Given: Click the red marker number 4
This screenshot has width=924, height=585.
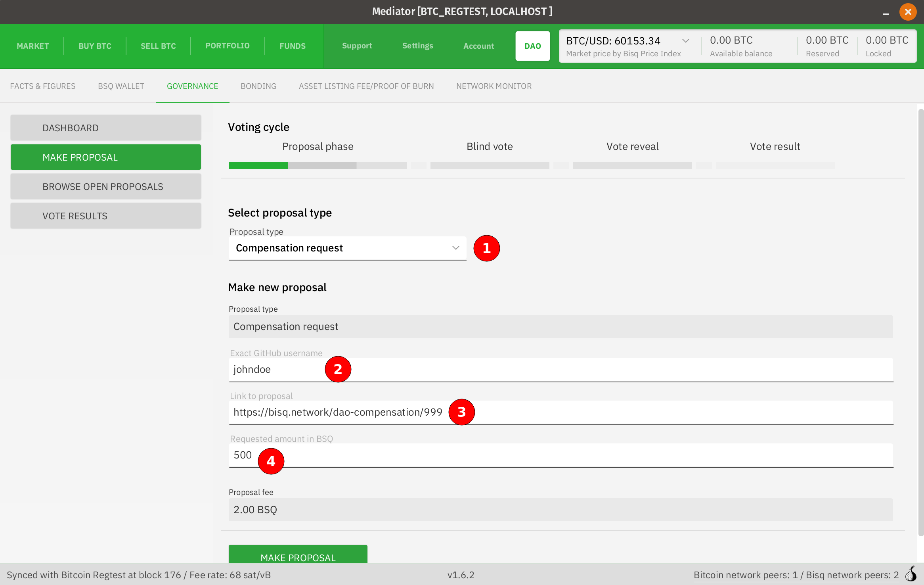Looking at the screenshot, I should tap(271, 461).
